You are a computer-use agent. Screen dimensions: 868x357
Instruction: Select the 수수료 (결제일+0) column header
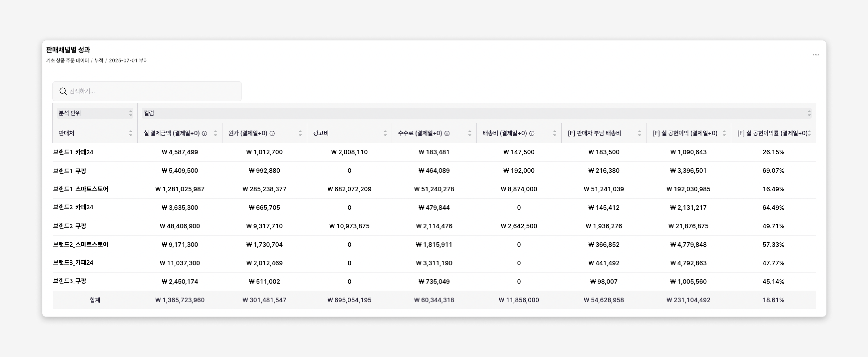click(x=421, y=133)
